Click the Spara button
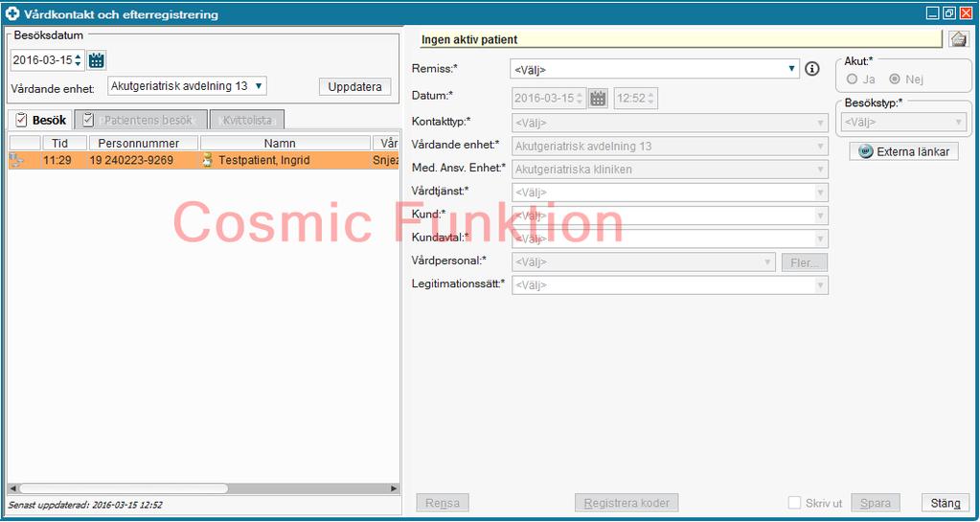 tap(875, 503)
